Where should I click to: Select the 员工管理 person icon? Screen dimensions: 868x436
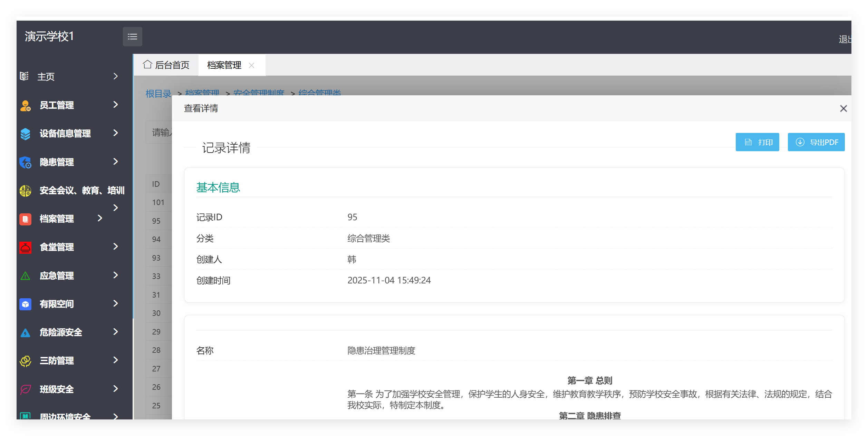coord(25,105)
